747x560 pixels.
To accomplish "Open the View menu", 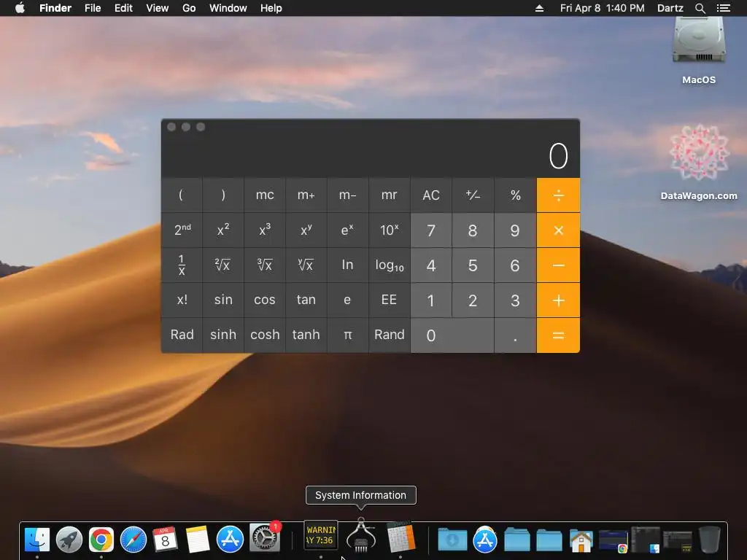I will [158, 8].
